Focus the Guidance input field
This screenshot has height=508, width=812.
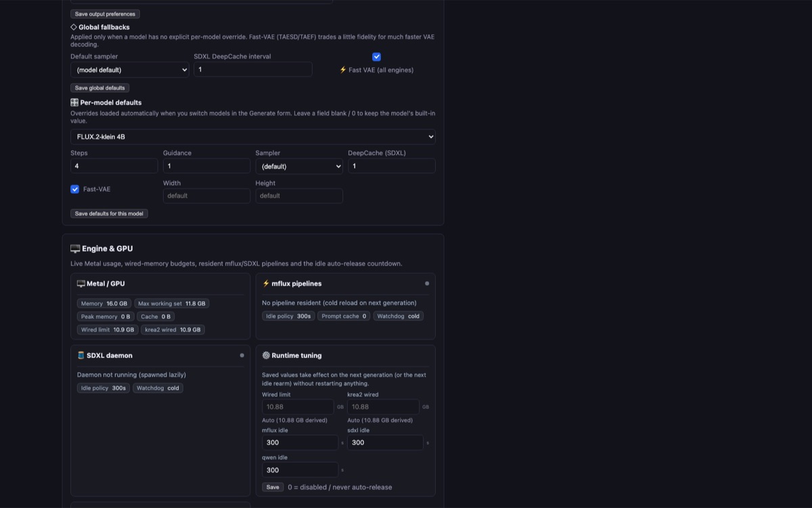coord(206,166)
